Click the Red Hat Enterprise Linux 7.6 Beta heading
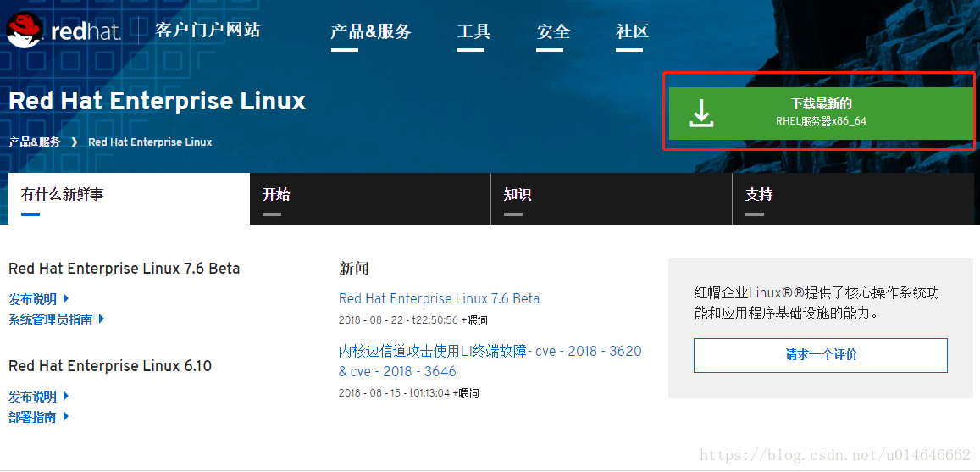 pyautogui.click(x=124, y=268)
